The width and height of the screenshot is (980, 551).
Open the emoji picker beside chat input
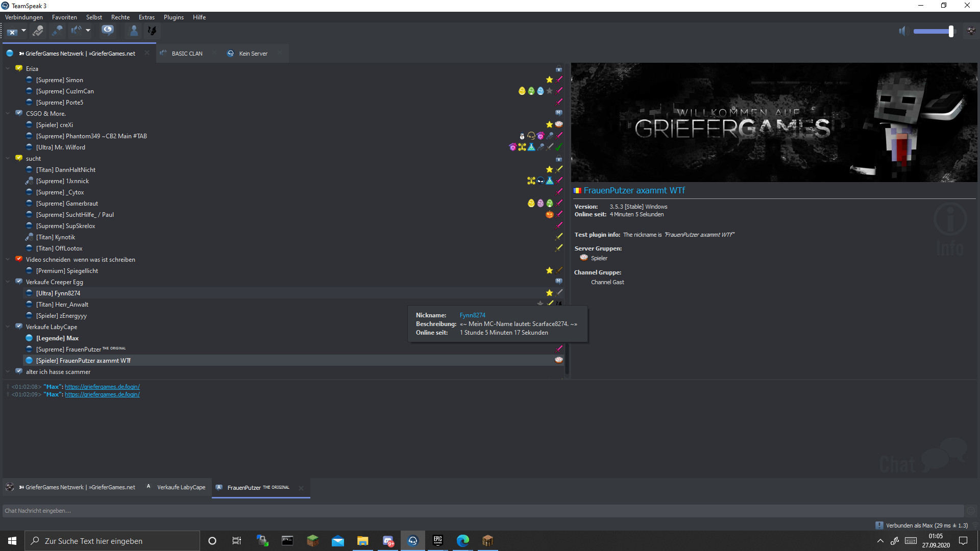point(971,511)
